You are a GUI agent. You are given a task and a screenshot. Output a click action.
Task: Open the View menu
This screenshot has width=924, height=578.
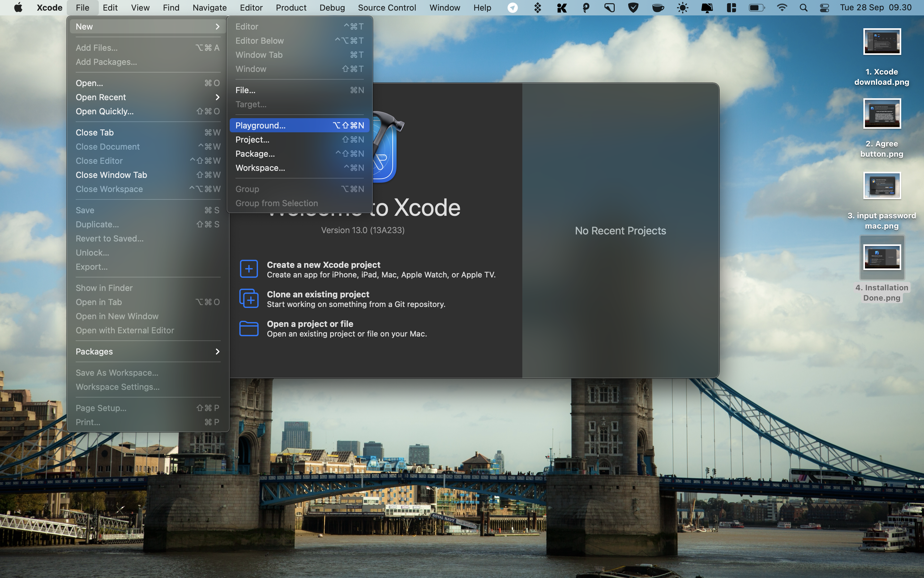[x=140, y=8]
